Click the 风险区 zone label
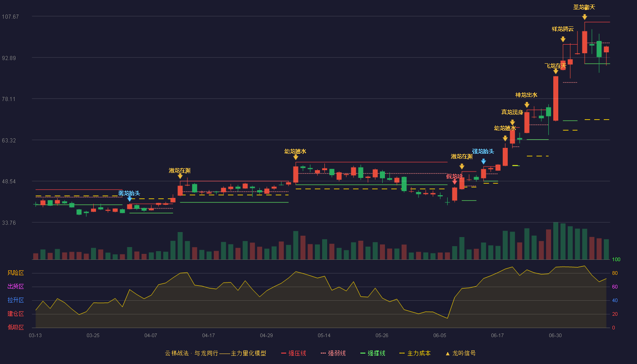 [x=16, y=273]
